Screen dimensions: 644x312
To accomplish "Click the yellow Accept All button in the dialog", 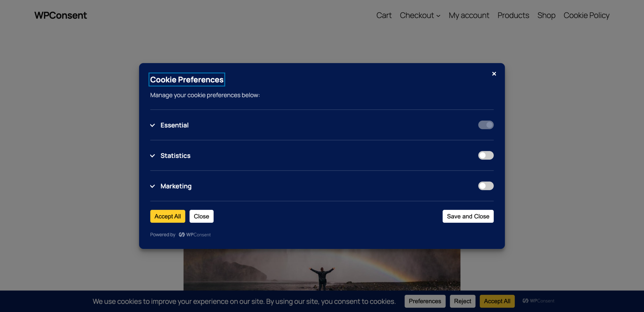I will (x=168, y=216).
